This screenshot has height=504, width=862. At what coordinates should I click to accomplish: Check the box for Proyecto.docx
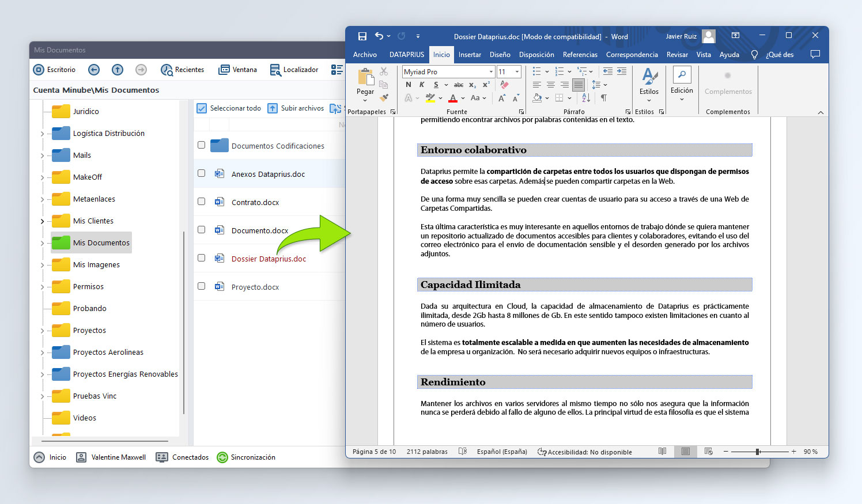201,286
